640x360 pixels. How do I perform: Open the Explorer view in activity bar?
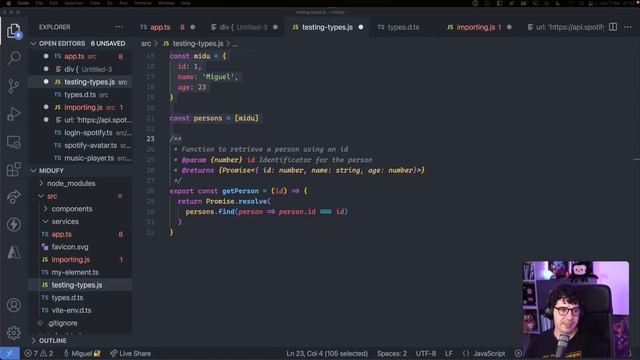tap(14, 31)
